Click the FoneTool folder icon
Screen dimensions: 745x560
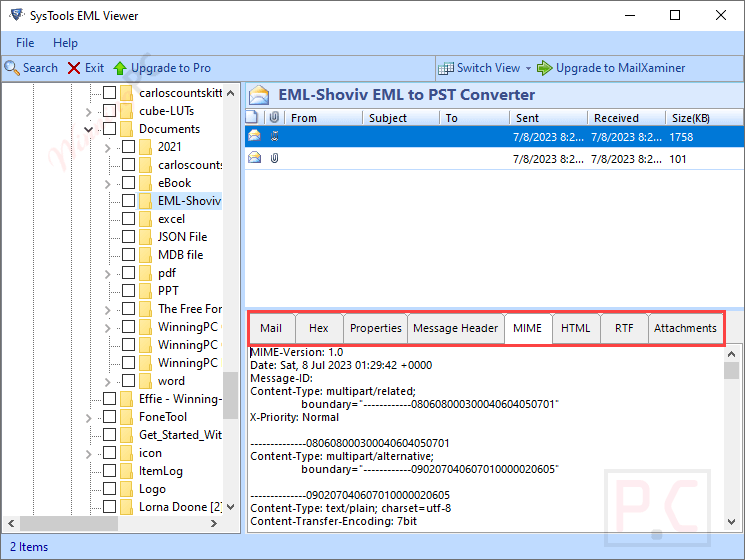tap(126, 417)
